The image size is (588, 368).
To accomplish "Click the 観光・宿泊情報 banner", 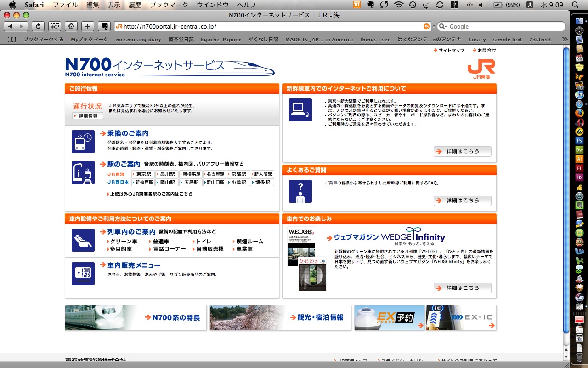I will [280, 318].
